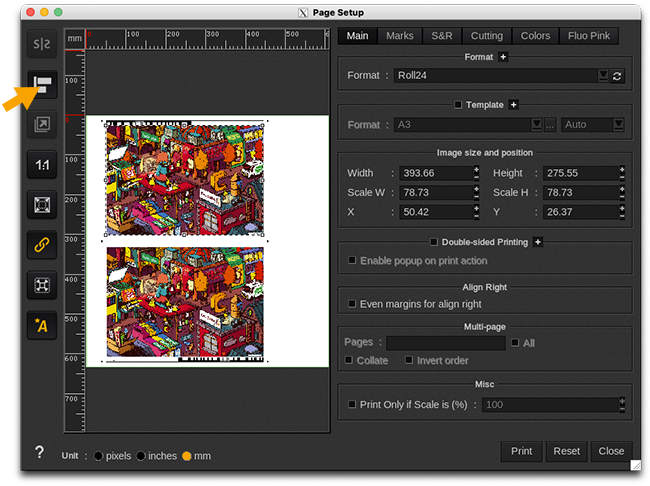The image size is (650, 486).
Task: Click the Pages input field
Action: 446,343
